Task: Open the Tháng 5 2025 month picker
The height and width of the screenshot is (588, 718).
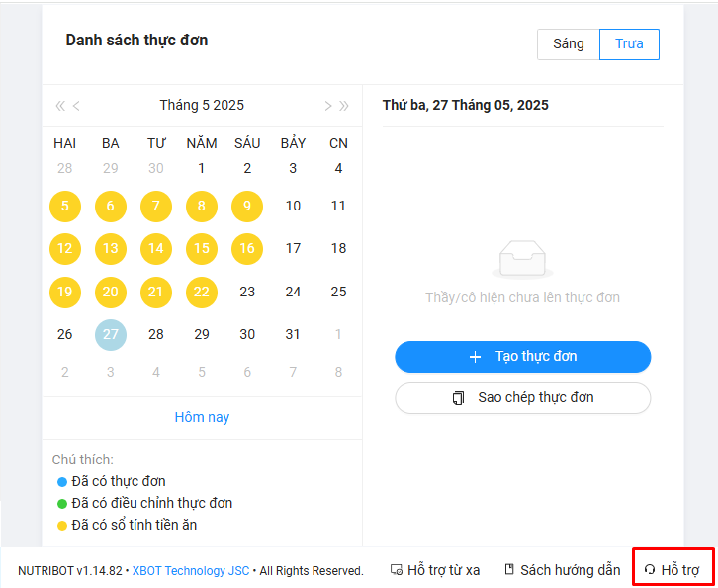Action: (x=202, y=106)
